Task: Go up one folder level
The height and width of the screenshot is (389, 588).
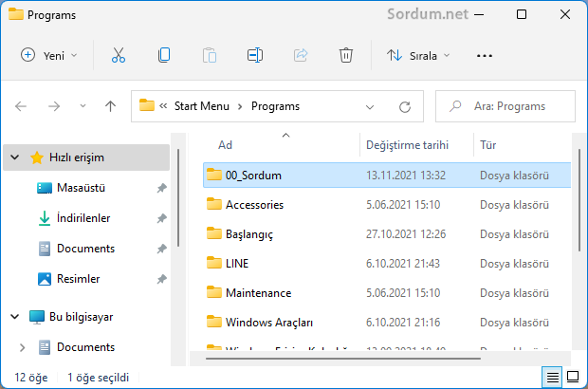Action: 110,106
